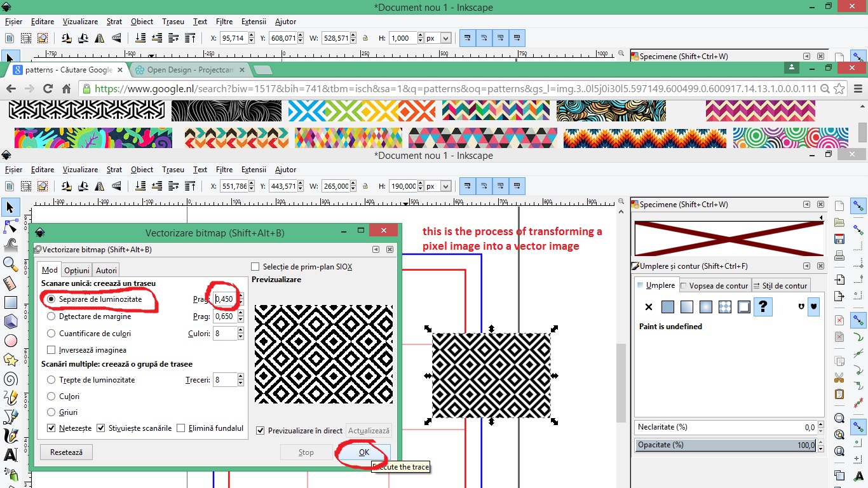The image size is (868, 488).
Task: Choose Pattern fill type
Action: pyautogui.click(x=725, y=307)
